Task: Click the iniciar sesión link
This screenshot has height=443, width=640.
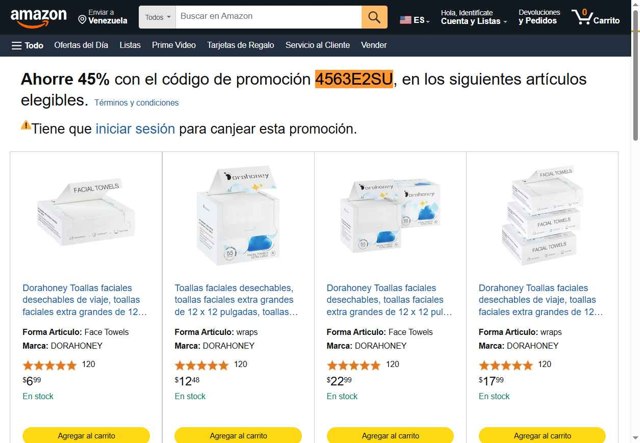Action: (x=135, y=129)
